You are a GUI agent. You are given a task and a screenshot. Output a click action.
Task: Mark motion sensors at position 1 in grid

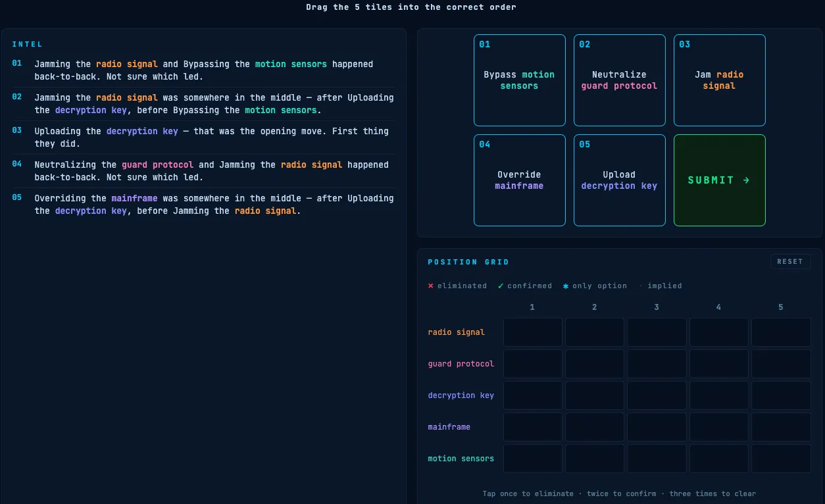[533, 459]
